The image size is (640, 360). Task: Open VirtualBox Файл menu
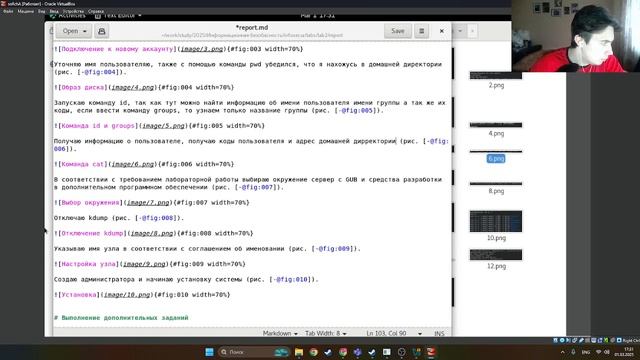click(x=8, y=11)
